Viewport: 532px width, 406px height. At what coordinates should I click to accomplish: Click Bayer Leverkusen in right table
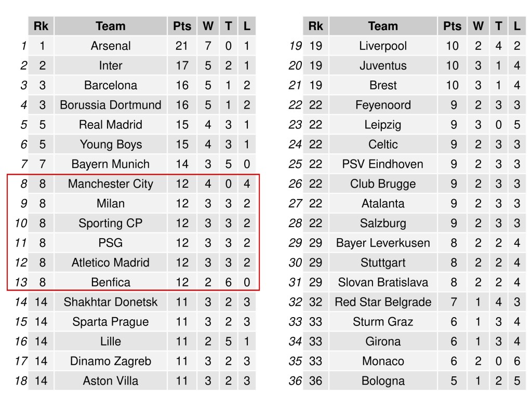[383, 243]
